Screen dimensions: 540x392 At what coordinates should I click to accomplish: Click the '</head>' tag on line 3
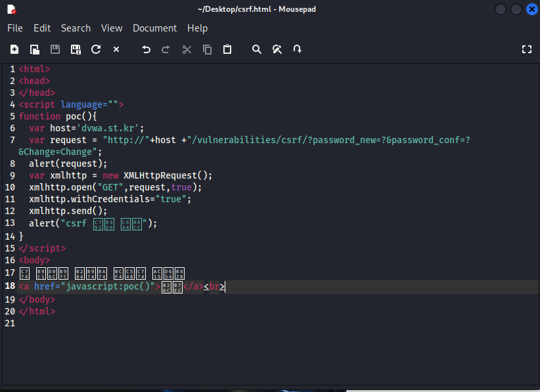pos(37,93)
